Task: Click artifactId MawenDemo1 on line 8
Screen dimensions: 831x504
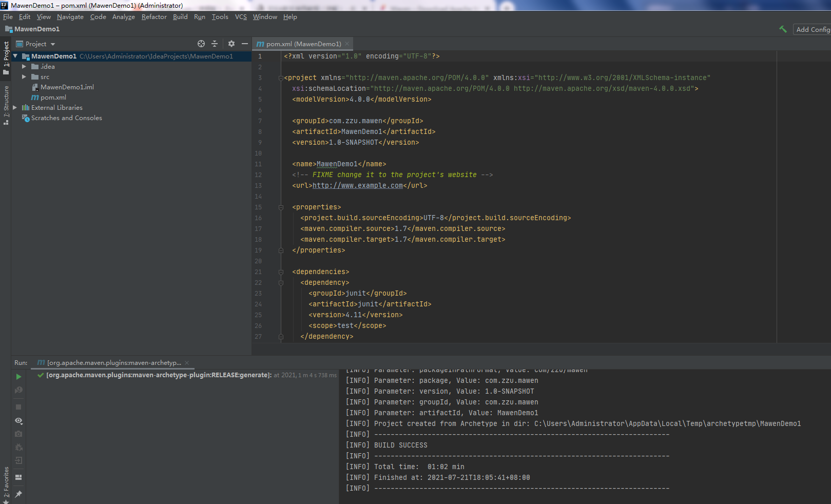Action: pos(362,132)
